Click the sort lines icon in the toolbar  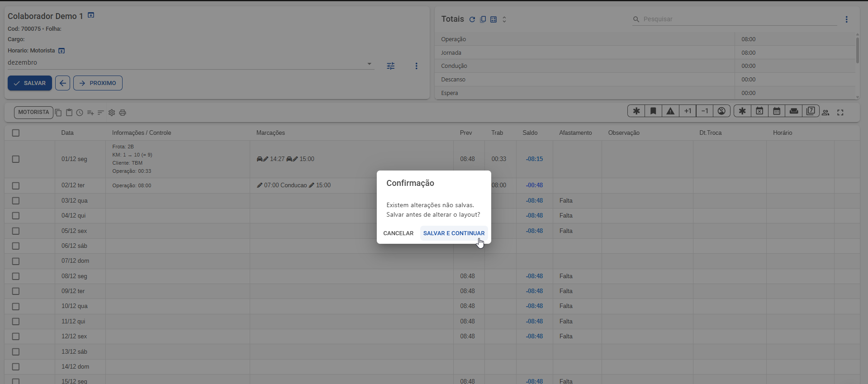[101, 113]
